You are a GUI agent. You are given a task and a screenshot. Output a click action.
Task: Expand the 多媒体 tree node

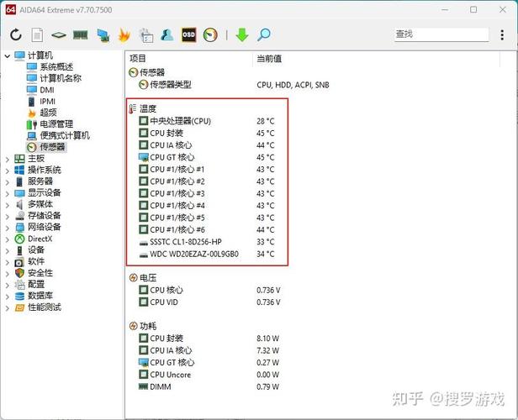pyautogui.click(x=8, y=205)
